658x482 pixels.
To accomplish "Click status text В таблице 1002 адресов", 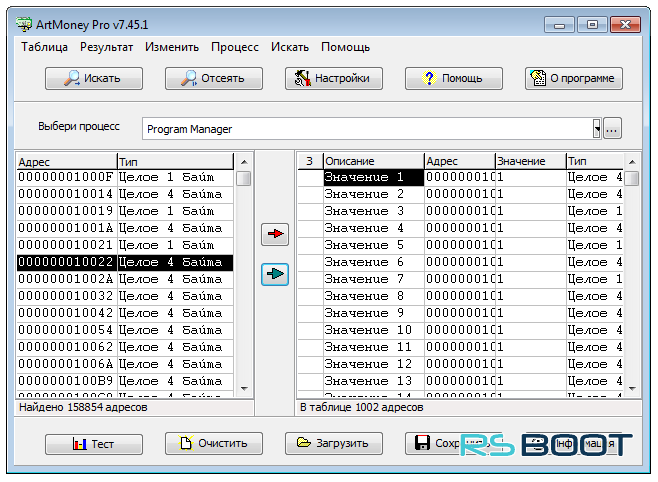I will (x=361, y=407).
